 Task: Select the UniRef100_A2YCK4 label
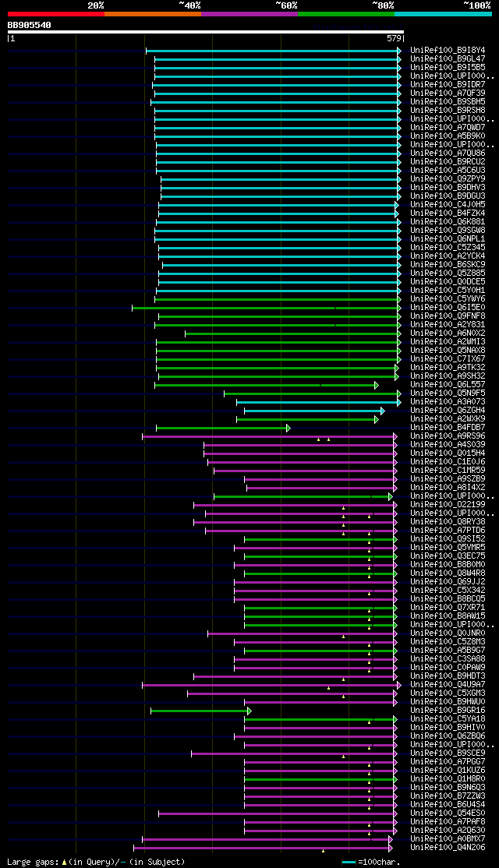pyautogui.click(x=448, y=256)
